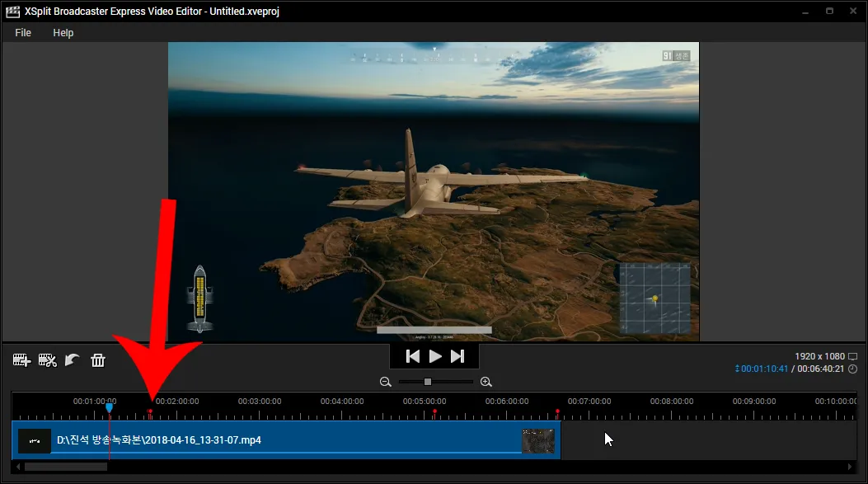Click the split clip scissors icon
The width and height of the screenshot is (868, 484).
click(48, 360)
